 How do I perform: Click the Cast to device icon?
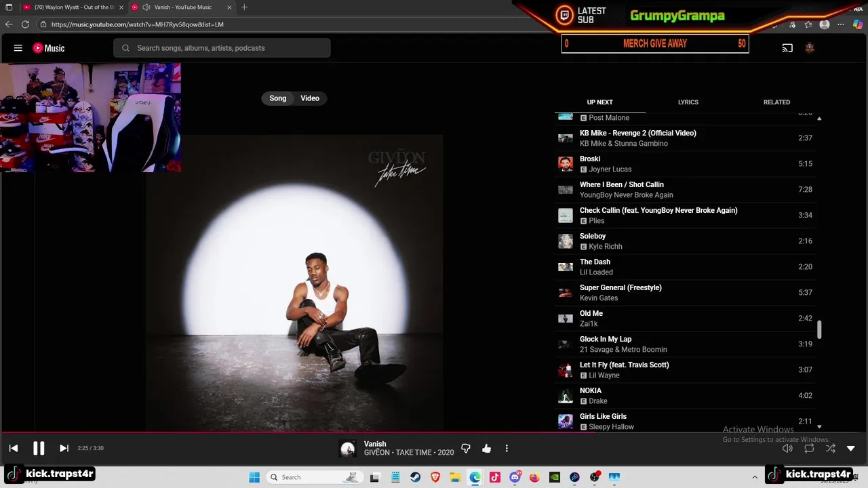[787, 48]
